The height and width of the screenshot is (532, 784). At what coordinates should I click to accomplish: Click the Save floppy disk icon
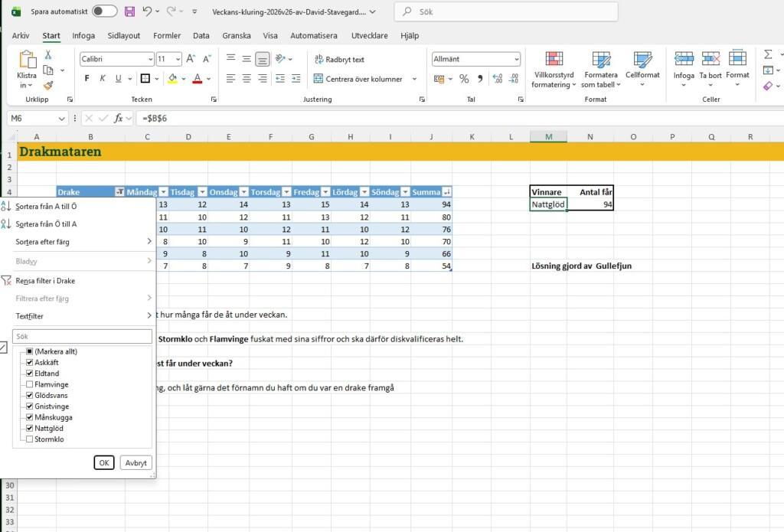[x=129, y=11]
